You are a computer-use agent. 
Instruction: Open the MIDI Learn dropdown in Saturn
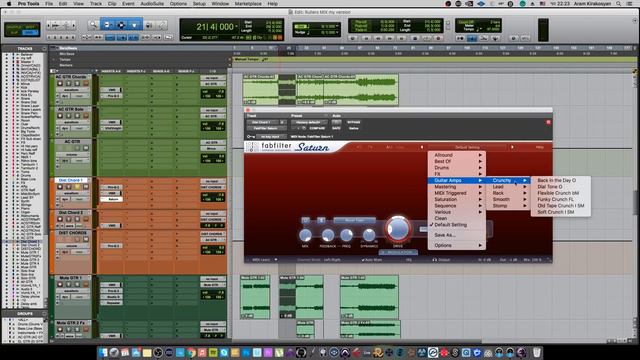264,260
